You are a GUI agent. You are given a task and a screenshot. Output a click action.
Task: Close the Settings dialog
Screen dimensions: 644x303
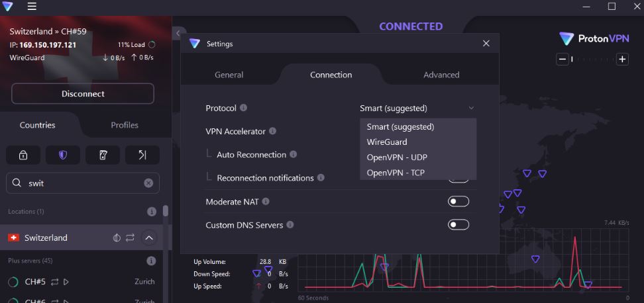coord(486,44)
